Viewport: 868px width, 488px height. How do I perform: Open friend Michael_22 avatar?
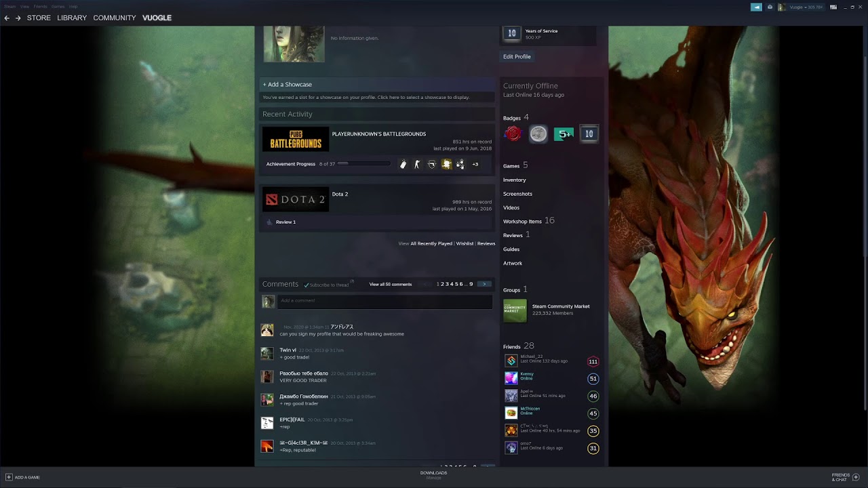coord(511,361)
